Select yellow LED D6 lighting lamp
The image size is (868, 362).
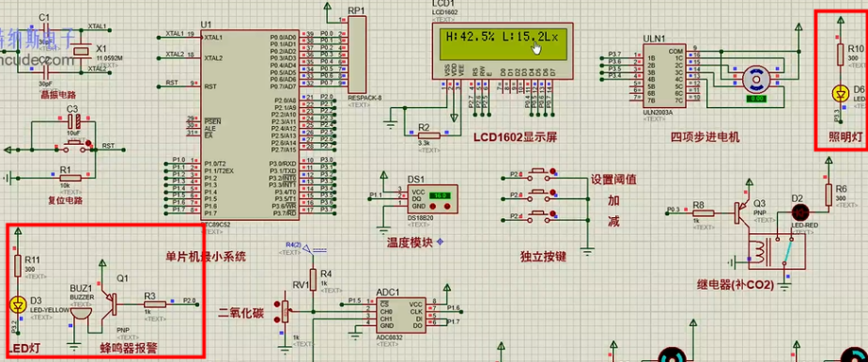point(841,94)
